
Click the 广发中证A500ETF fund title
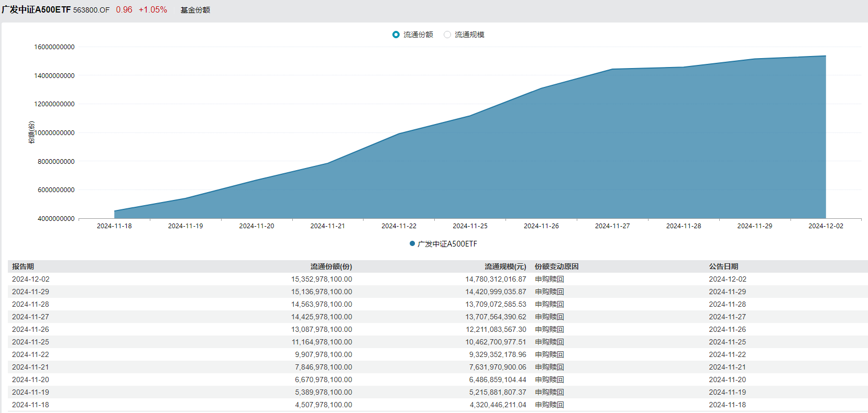pos(36,10)
